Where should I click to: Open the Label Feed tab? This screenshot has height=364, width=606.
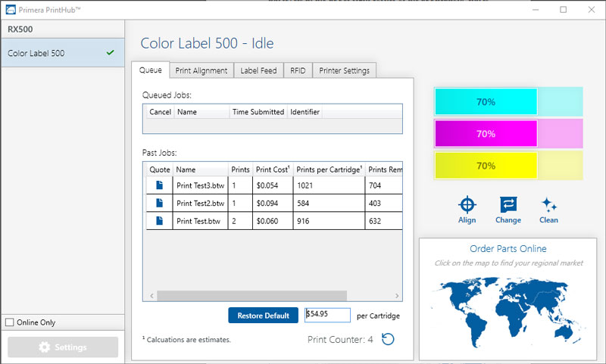(258, 70)
